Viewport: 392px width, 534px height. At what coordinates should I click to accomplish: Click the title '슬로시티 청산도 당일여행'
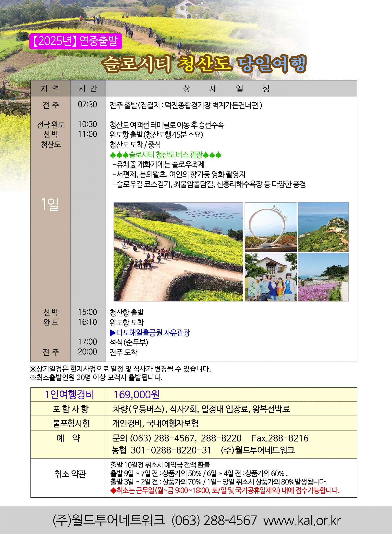(x=204, y=64)
